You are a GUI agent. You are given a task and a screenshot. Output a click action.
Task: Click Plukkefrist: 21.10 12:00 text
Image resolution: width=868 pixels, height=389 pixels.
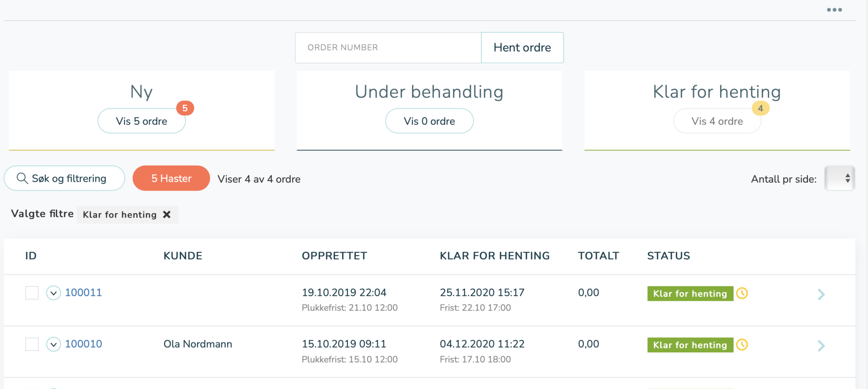tap(349, 307)
